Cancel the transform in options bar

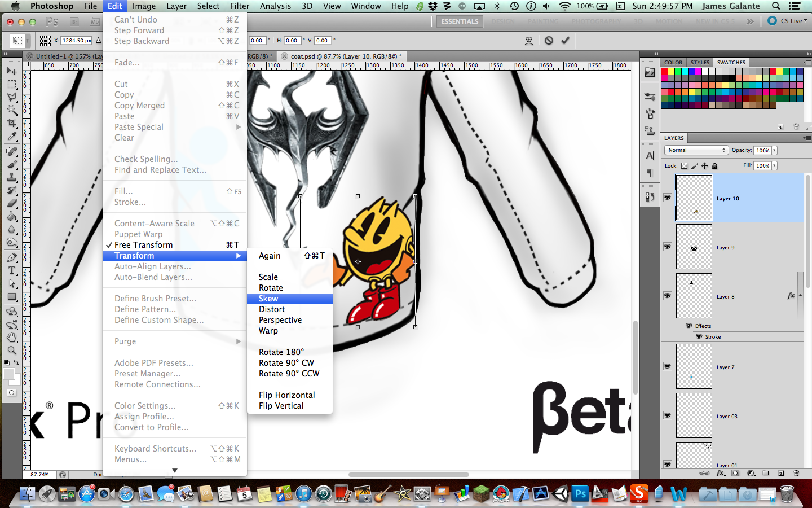pos(549,40)
